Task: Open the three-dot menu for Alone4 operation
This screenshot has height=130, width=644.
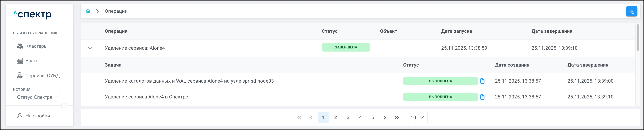Action: [x=626, y=48]
